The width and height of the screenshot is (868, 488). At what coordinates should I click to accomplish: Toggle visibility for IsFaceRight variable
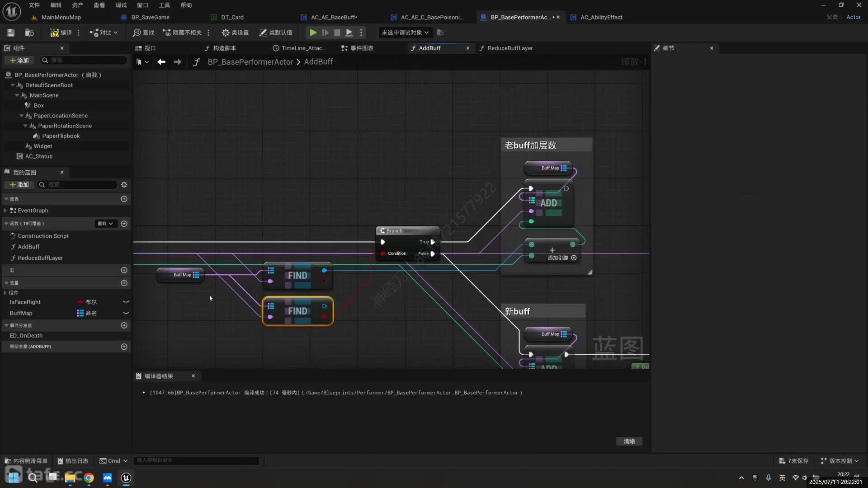(x=126, y=302)
